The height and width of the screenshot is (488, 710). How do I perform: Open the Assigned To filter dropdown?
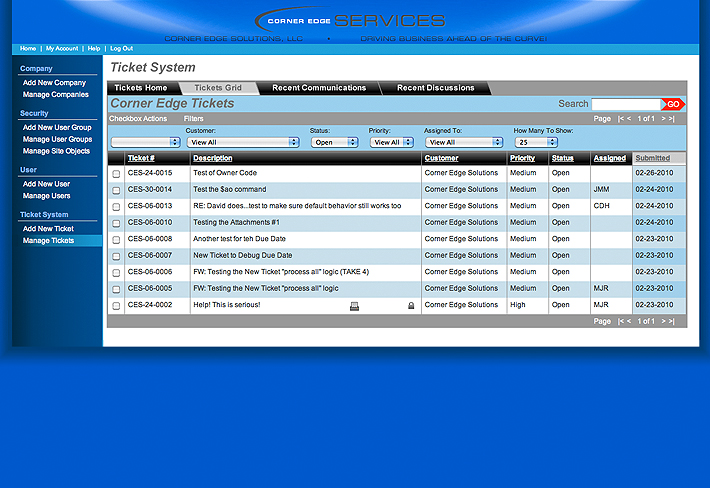click(464, 142)
